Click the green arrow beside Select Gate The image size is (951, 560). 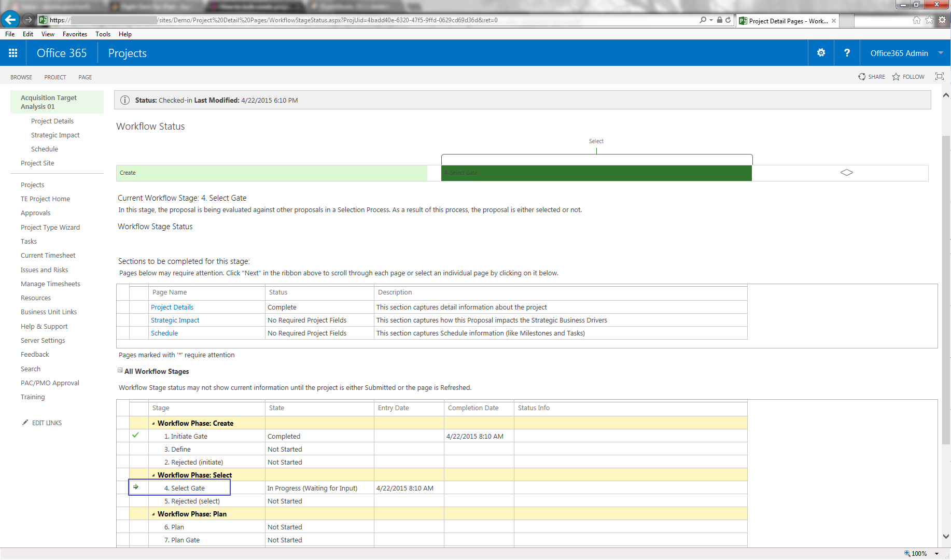click(136, 487)
